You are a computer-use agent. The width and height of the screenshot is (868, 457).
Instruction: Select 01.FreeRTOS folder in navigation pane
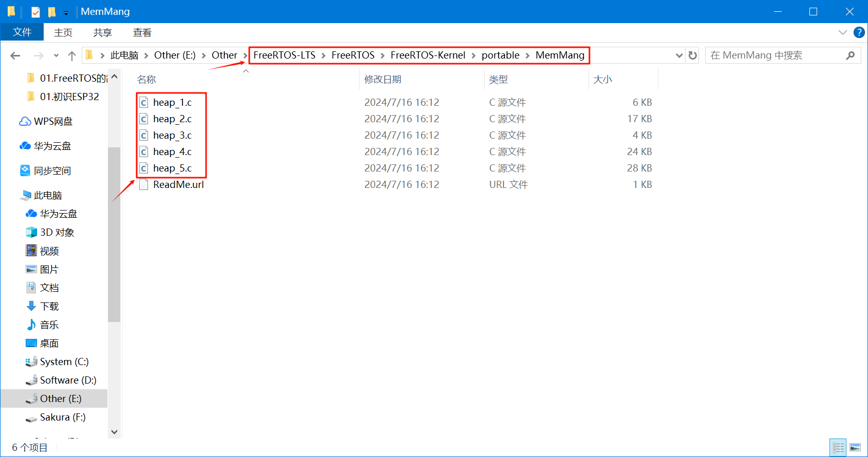pos(67,78)
